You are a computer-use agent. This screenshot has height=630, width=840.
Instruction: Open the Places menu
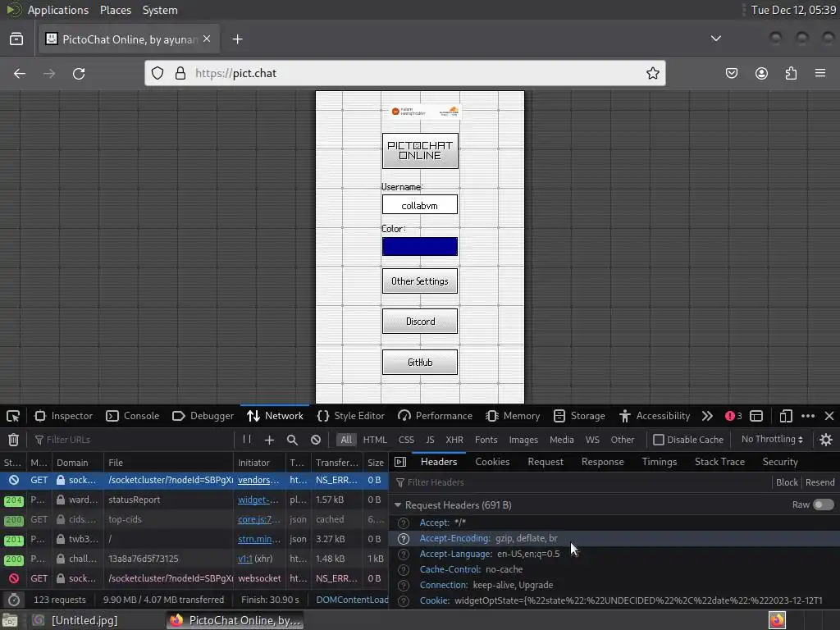click(x=115, y=10)
